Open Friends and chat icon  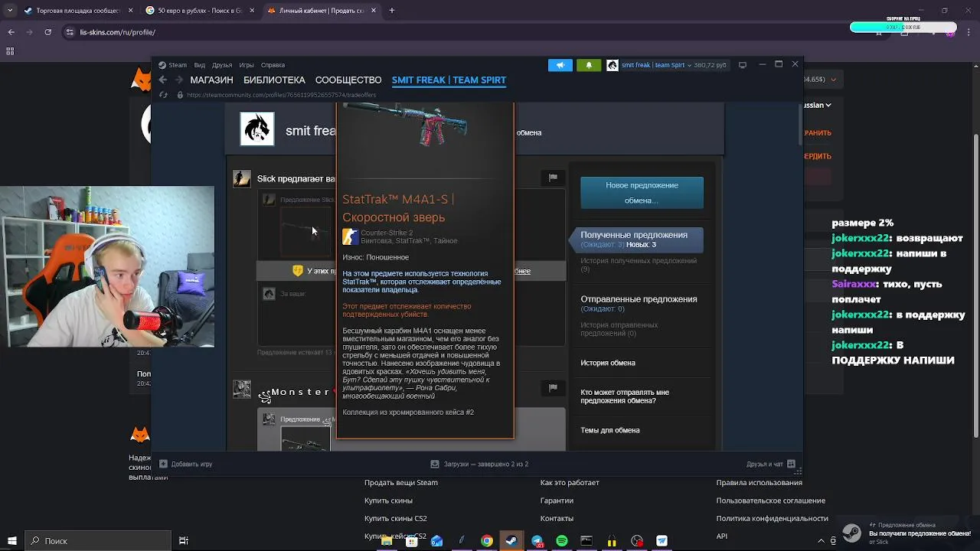[x=792, y=464]
